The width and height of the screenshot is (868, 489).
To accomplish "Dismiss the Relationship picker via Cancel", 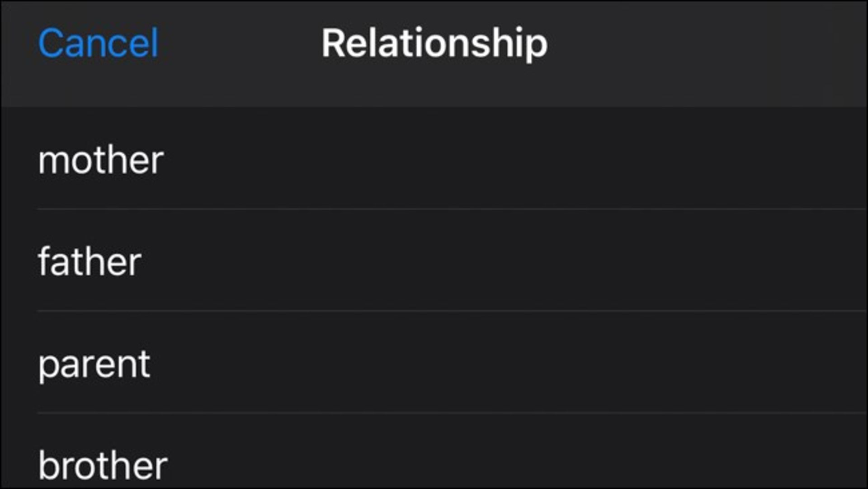I will [x=98, y=43].
